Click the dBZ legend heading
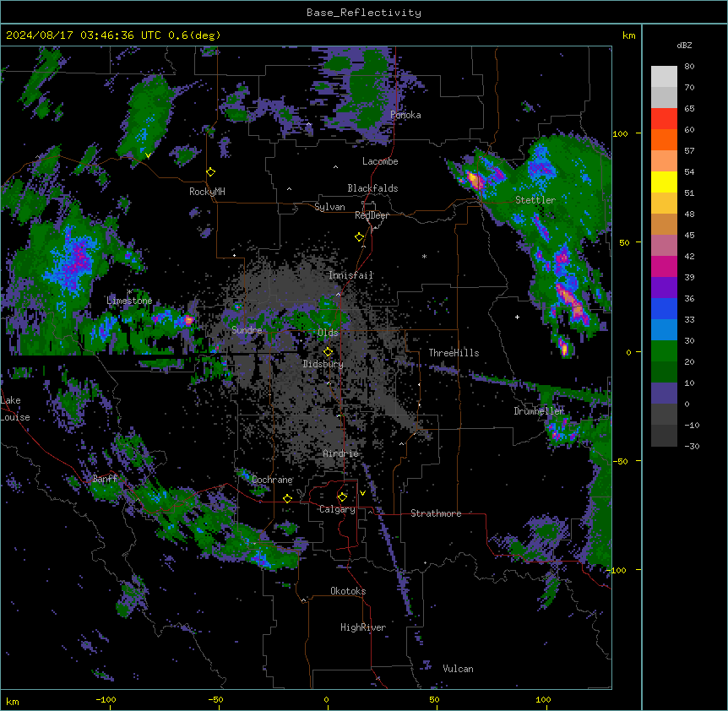The width and height of the screenshot is (728, 711). (684, 45)
